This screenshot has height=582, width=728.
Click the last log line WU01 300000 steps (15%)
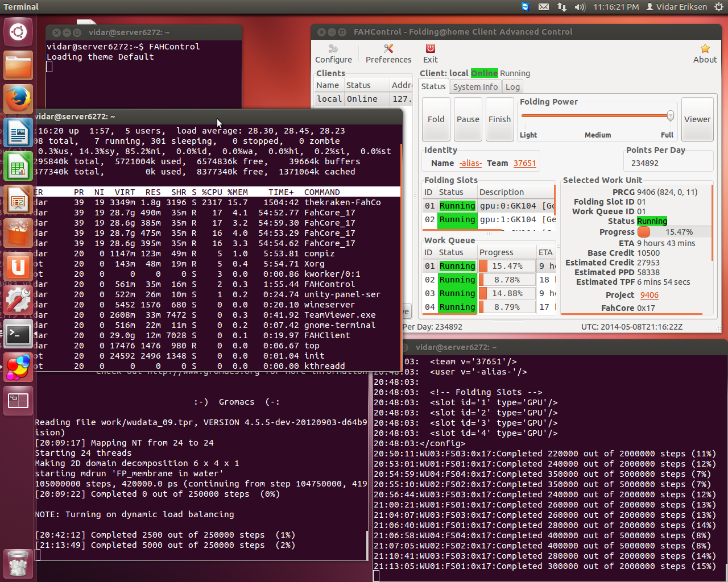click(x=545, y=566)
